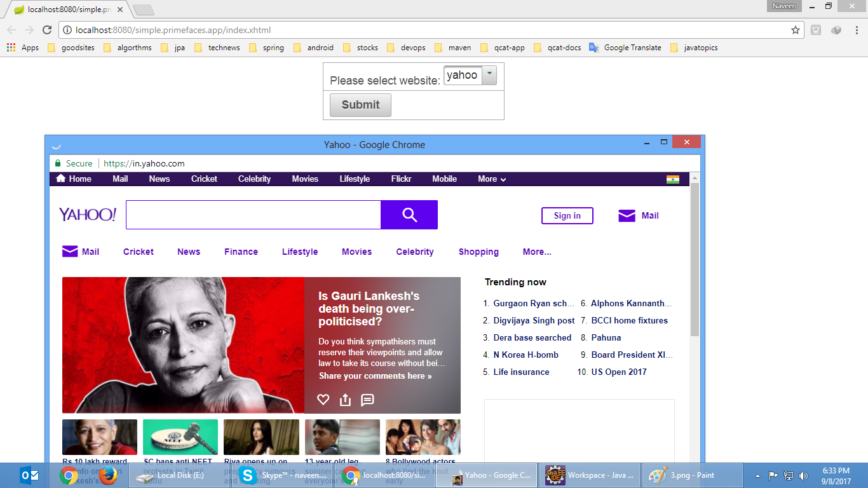
Task: Click trending topic US Open 2017
Action: (x=619, y=372)
